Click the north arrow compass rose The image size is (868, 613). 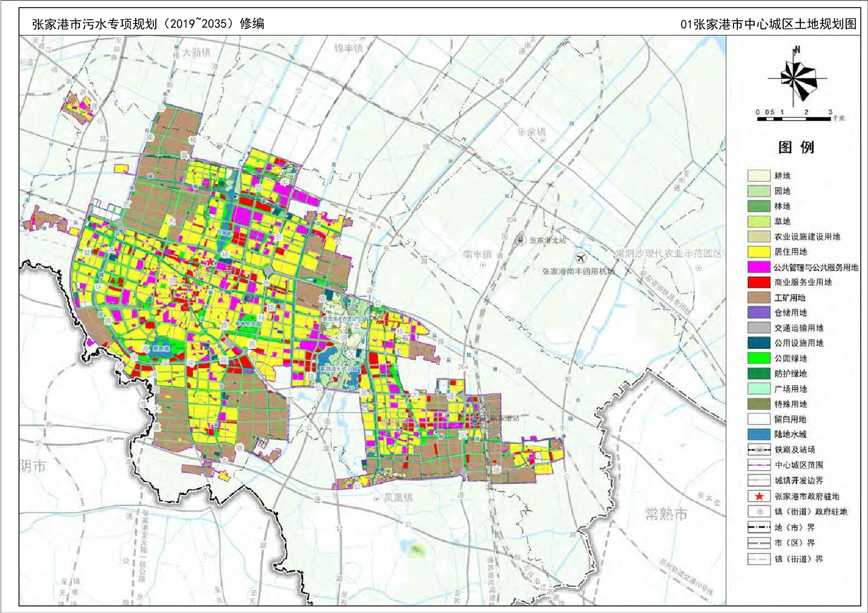point(797,78)
